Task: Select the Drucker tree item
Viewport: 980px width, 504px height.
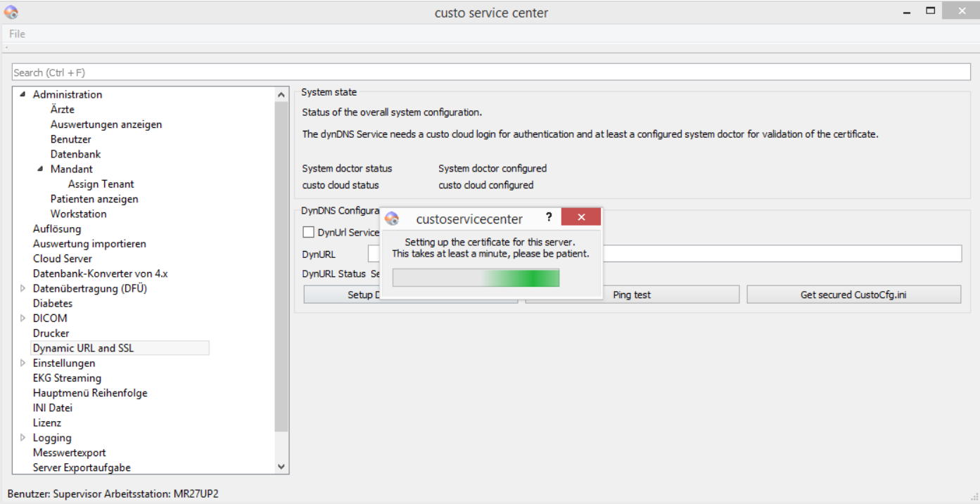Action: coord(51,333)
